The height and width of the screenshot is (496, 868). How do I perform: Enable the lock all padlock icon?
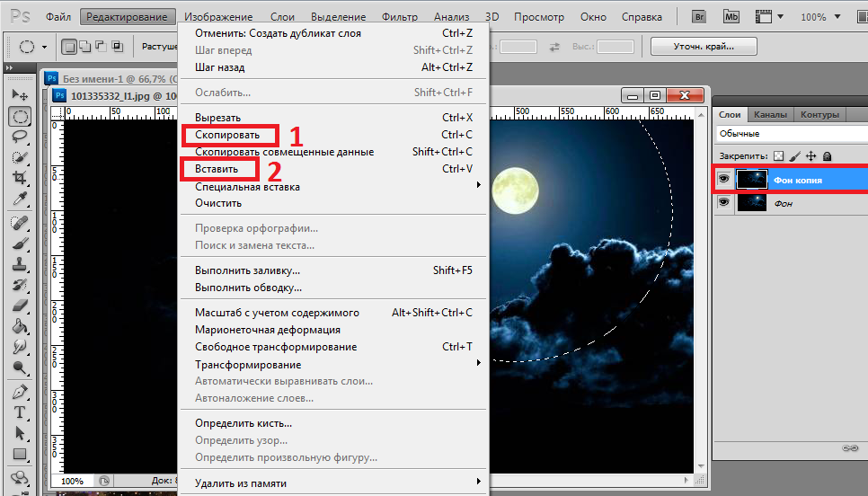point(827,156)
